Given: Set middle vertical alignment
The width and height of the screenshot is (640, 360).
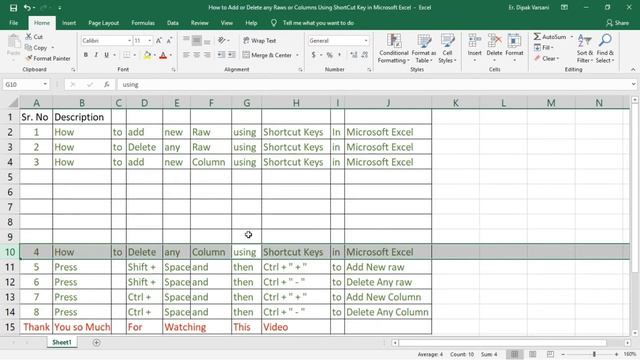Looking at the screenshot, I should (x=197, y=40).
